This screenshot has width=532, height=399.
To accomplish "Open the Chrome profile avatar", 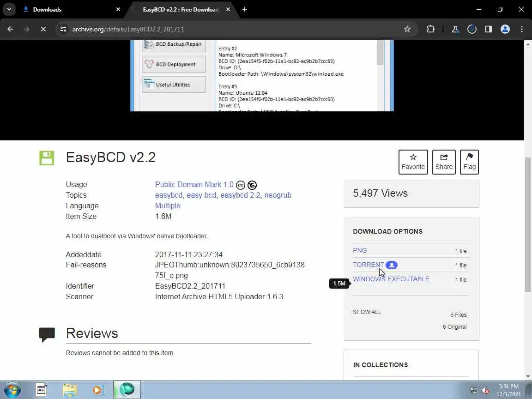I will pos(505,29).
